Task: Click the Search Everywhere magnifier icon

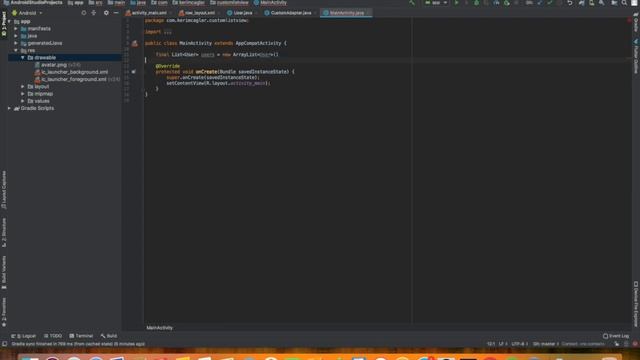Action: coord(624,3)
